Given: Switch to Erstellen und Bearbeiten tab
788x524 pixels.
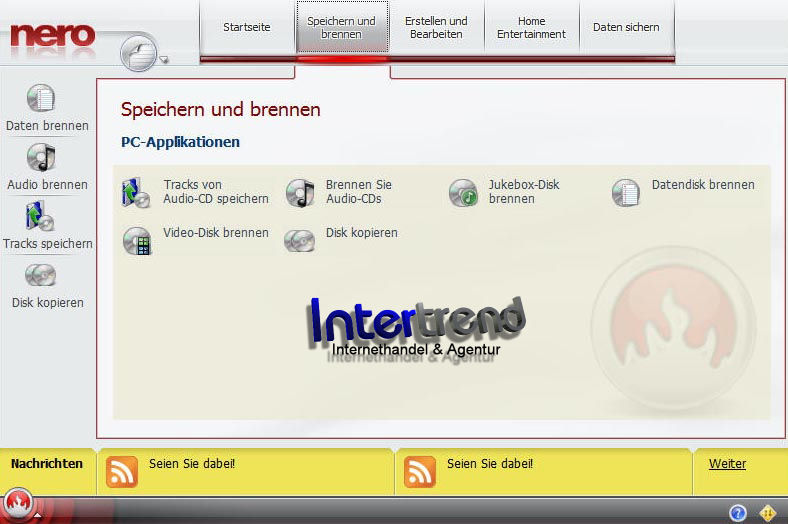Looking at the screenshot, I should (436, 27).
